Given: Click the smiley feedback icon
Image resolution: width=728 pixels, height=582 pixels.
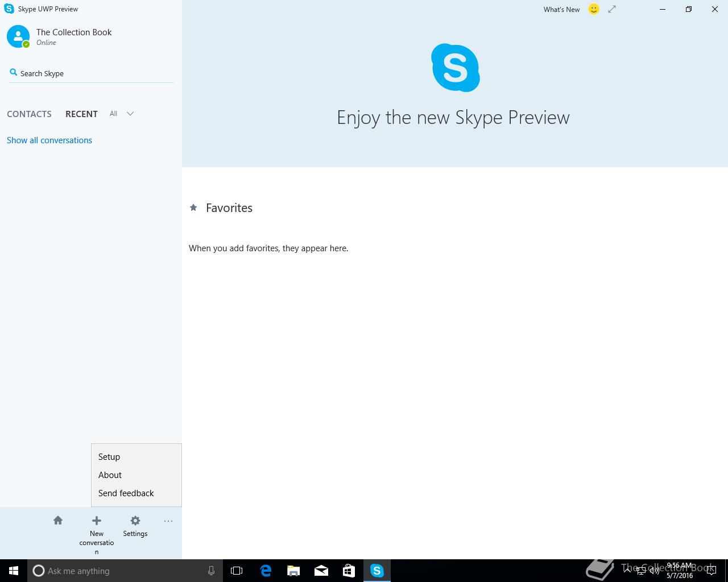Looking at the screenshot, I should [594, 9].
